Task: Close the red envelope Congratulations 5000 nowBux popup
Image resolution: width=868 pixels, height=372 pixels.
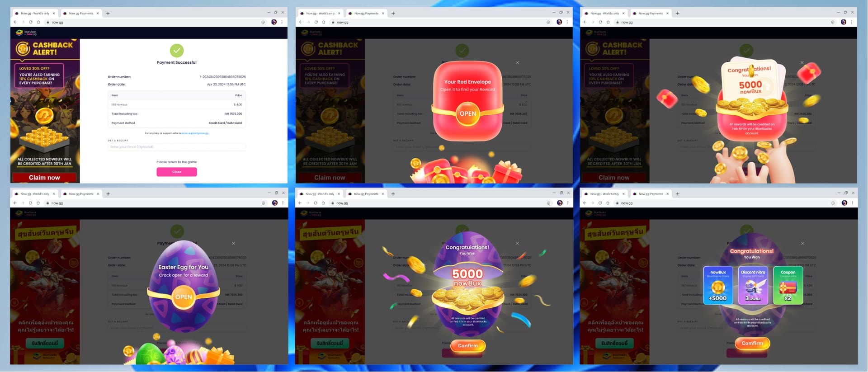Action: 802,63
